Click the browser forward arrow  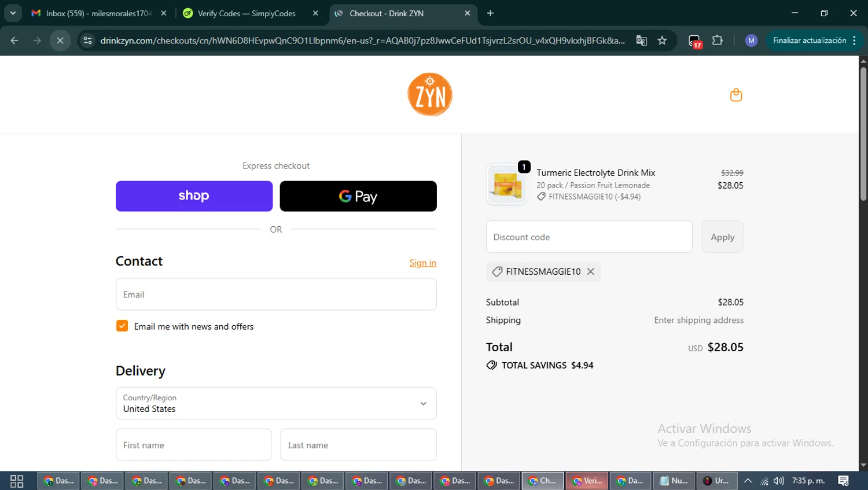(x=37, y=40)
